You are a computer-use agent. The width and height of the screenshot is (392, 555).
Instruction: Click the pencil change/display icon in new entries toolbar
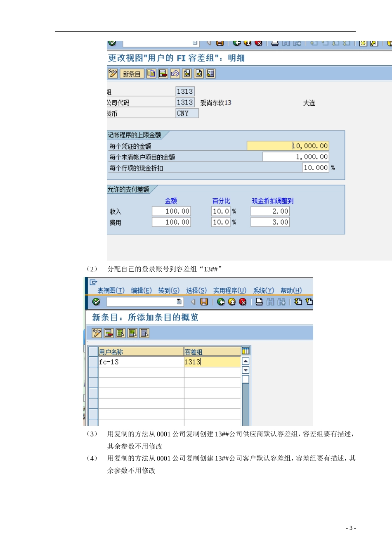97,333
